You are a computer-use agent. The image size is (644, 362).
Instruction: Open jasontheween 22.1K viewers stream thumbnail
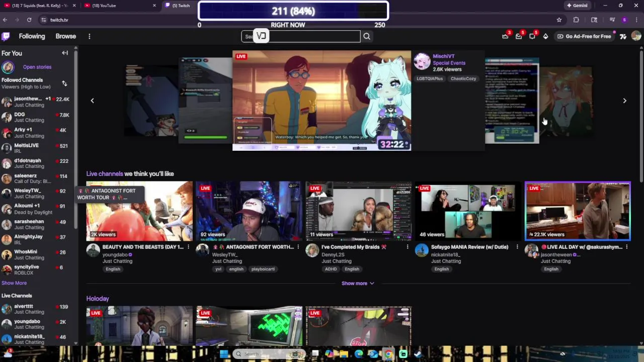click(x=578, y=211)
